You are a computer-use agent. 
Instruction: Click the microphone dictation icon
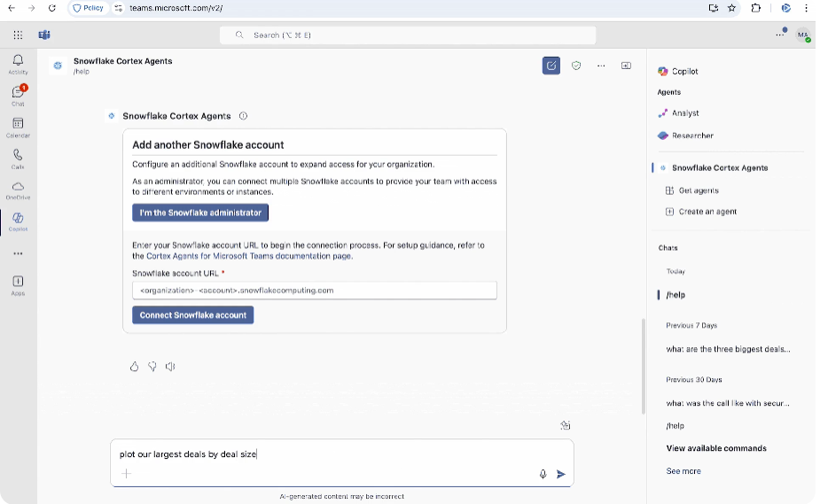pos(543,474)
